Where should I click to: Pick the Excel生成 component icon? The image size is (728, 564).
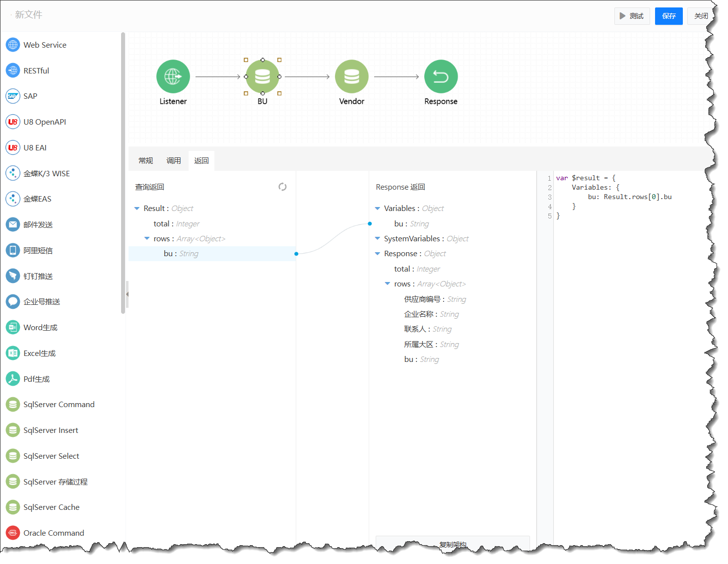tap(13, 353)
